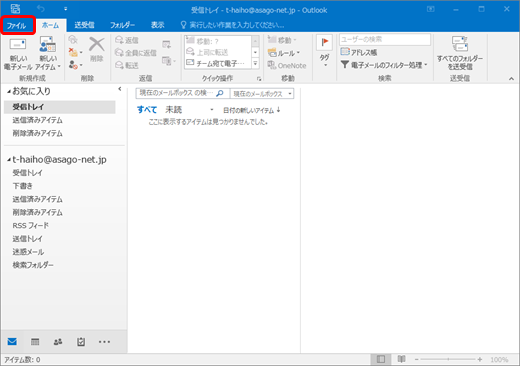Show すべて messages filter
520x366 pixels.
click(147, 110)
